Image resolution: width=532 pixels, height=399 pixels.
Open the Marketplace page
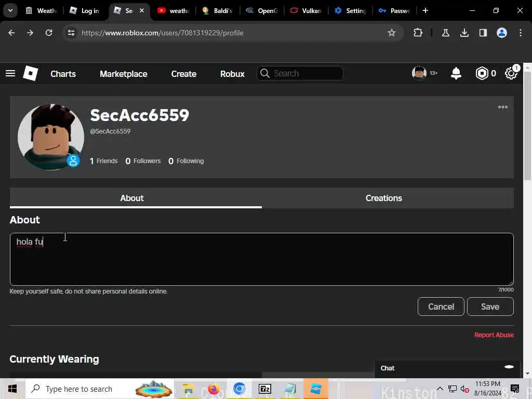(x=124, y=74)
